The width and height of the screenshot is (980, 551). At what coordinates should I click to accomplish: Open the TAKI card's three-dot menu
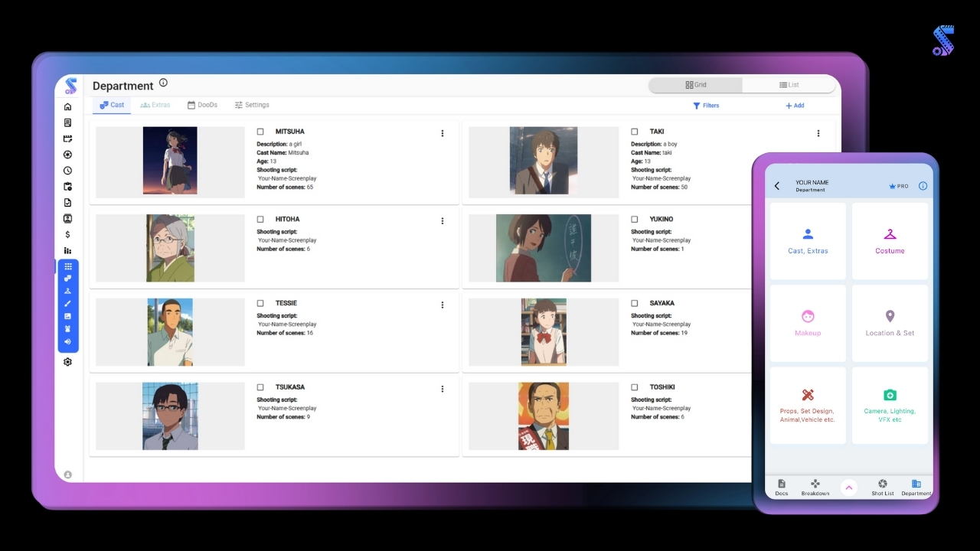click(818, 133)
